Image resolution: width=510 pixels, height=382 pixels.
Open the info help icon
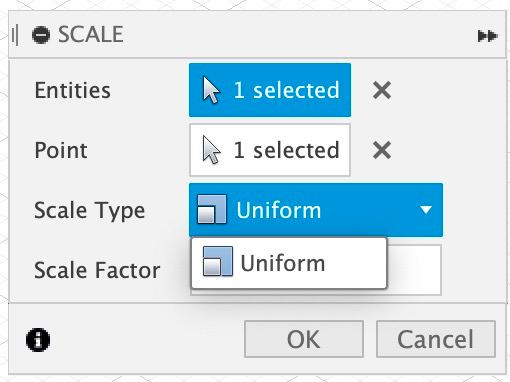tap(38, 340)
